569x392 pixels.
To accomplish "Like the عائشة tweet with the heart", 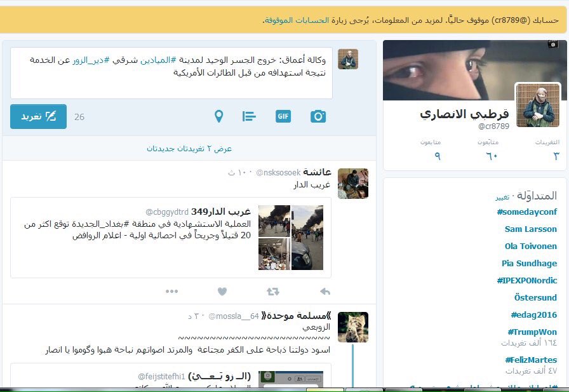I will coord(222,292).
